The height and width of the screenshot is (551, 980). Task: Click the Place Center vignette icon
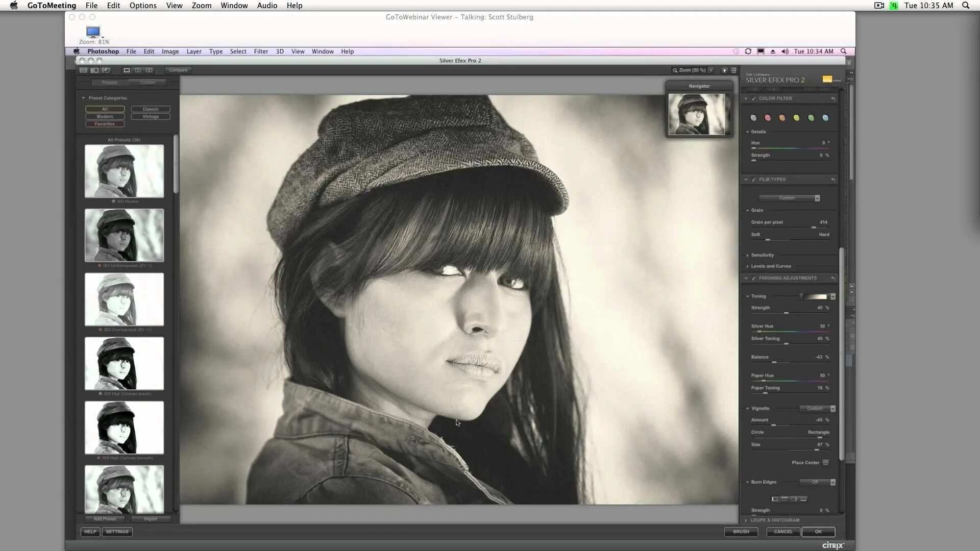825,463
